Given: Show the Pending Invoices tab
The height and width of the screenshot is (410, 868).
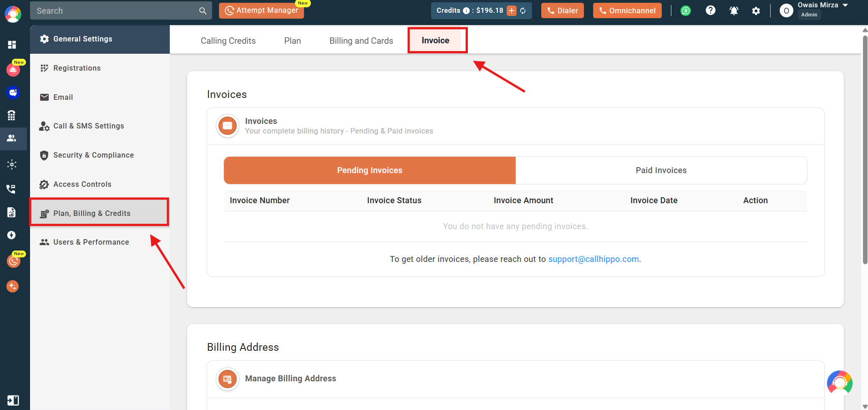Looking at the screenshot, I should click(x=370, y=170).
